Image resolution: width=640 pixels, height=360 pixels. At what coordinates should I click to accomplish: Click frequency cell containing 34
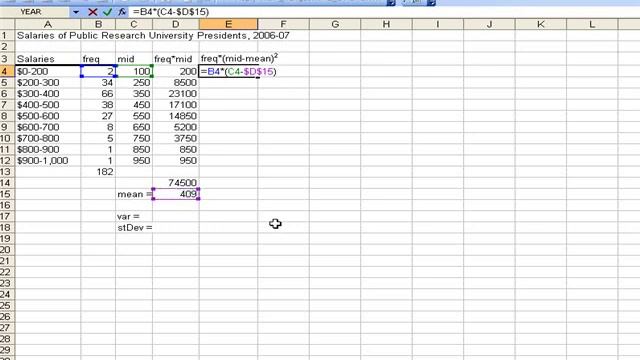[x=98, y=82]
